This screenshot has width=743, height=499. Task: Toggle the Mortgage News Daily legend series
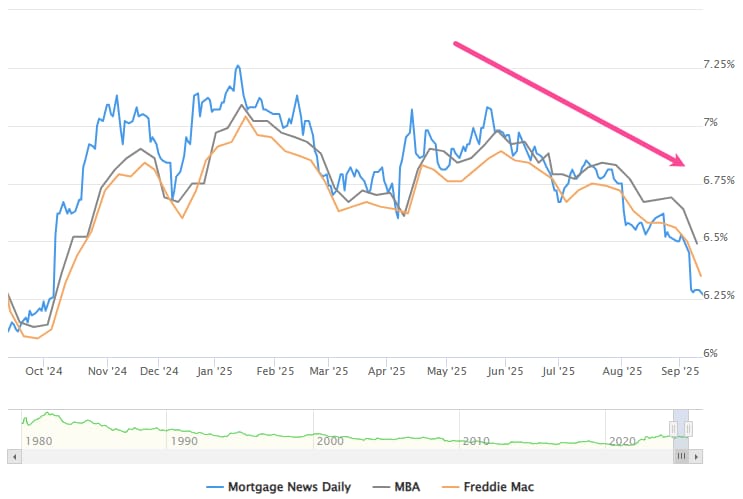pos(279,487)
